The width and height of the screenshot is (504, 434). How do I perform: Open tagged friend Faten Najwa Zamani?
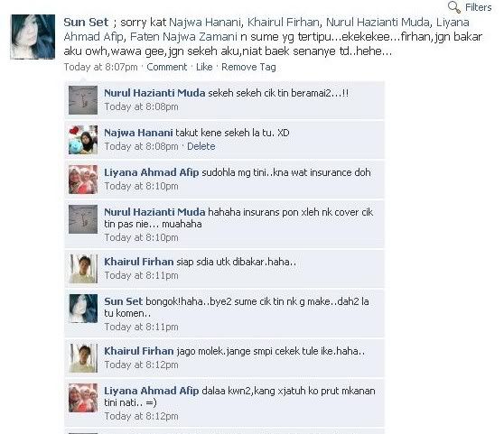coord(183,37)
